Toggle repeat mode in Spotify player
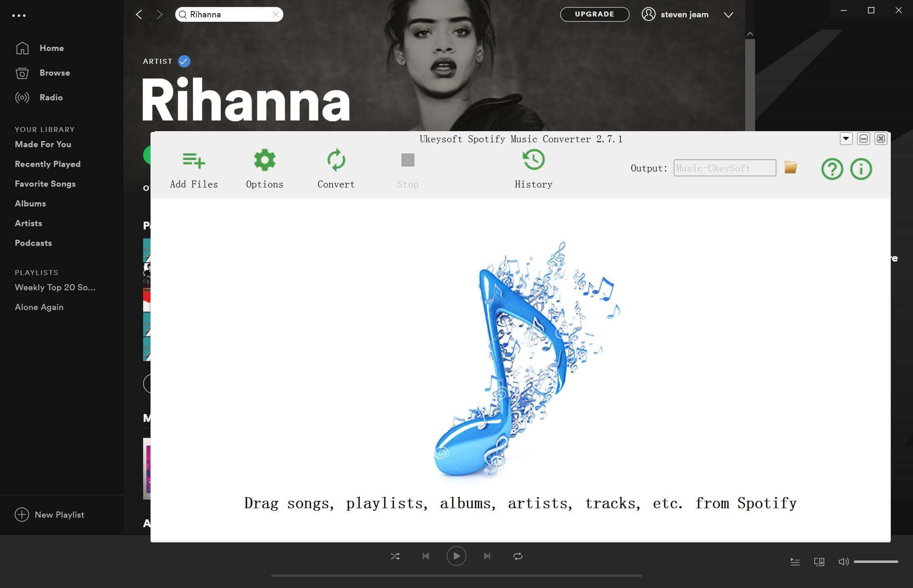Viewport: 913px width, 588px height. tap(518, 556)
